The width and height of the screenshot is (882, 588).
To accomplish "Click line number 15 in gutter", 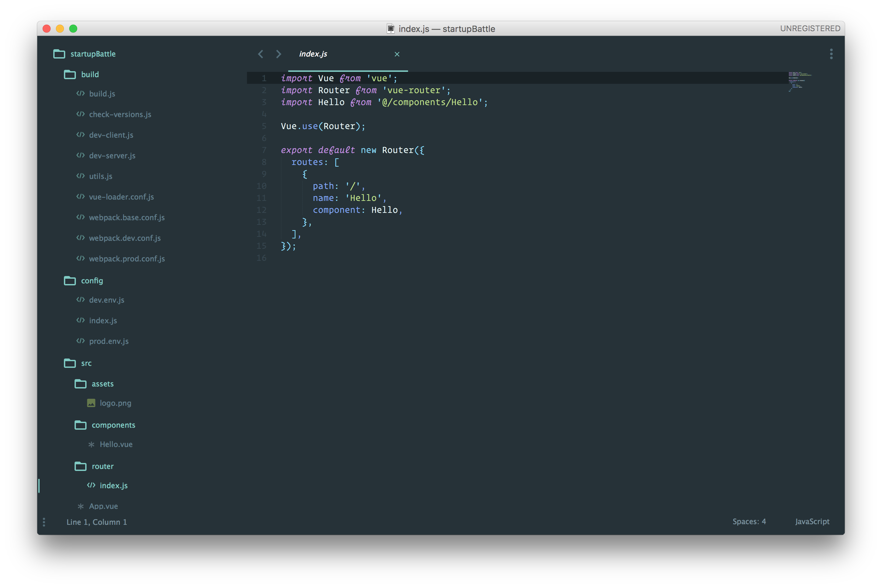I will [x=261, y=246].
